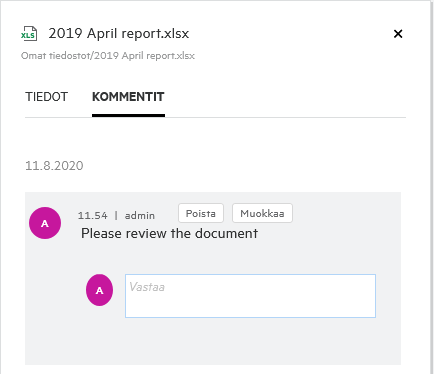This screenshot has width=434, height=374.
Task: Click empty area below the reply field
Action: point(213,342)
